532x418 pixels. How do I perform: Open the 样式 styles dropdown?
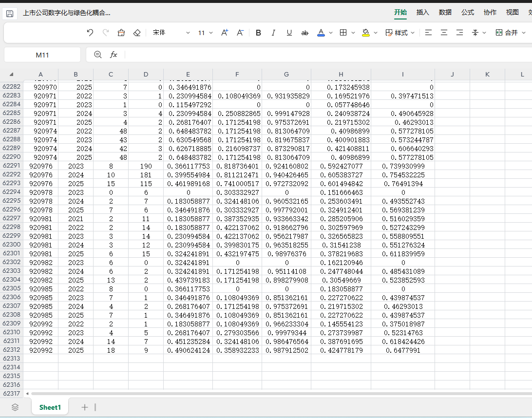400,33
